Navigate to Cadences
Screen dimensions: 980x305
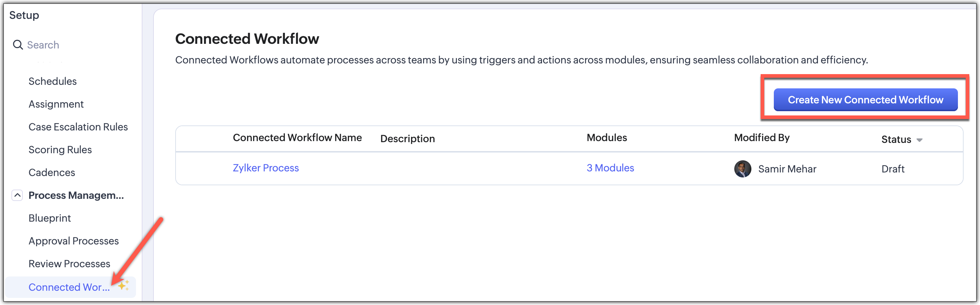coord(52,172)
